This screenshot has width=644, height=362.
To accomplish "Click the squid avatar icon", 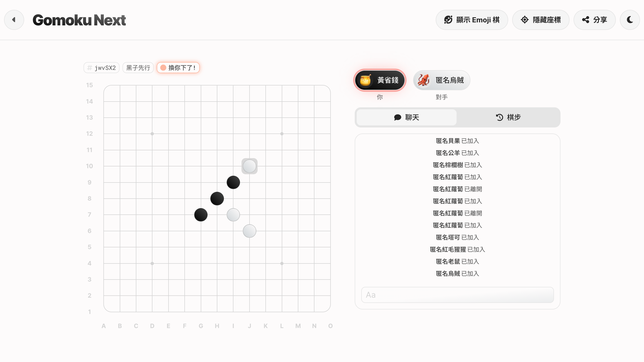I will (x=424, y=80).
